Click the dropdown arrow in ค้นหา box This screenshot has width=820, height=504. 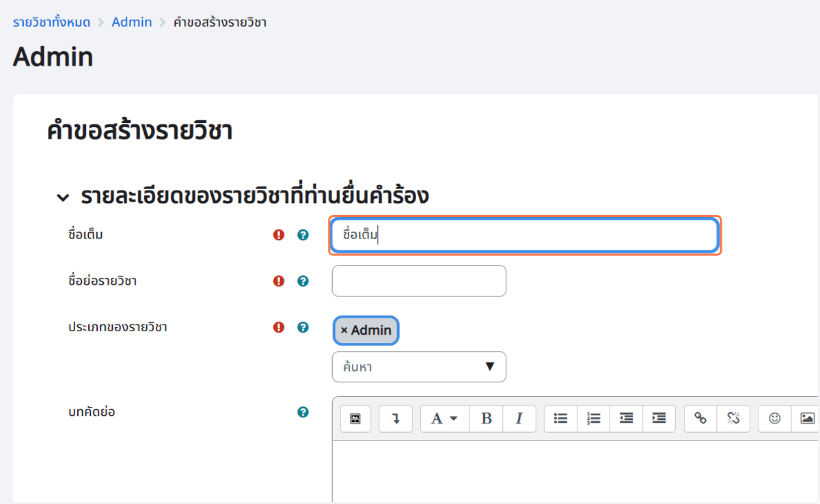489,367
